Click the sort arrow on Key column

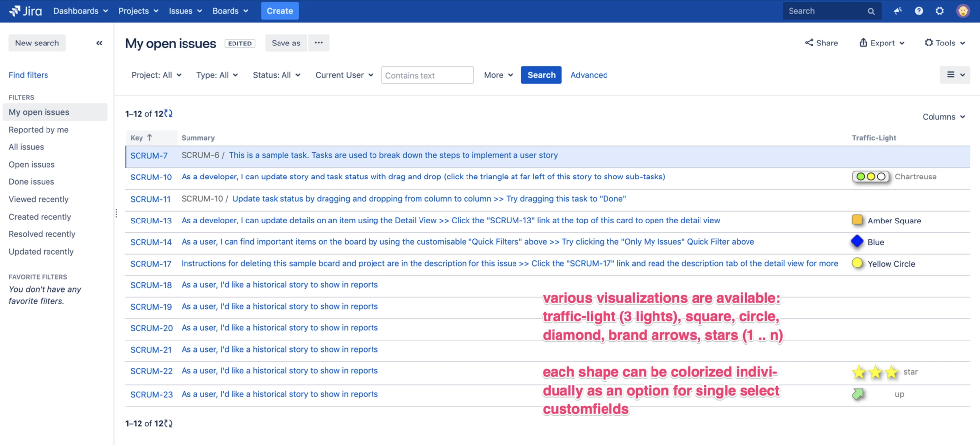(x=150, y=137)
